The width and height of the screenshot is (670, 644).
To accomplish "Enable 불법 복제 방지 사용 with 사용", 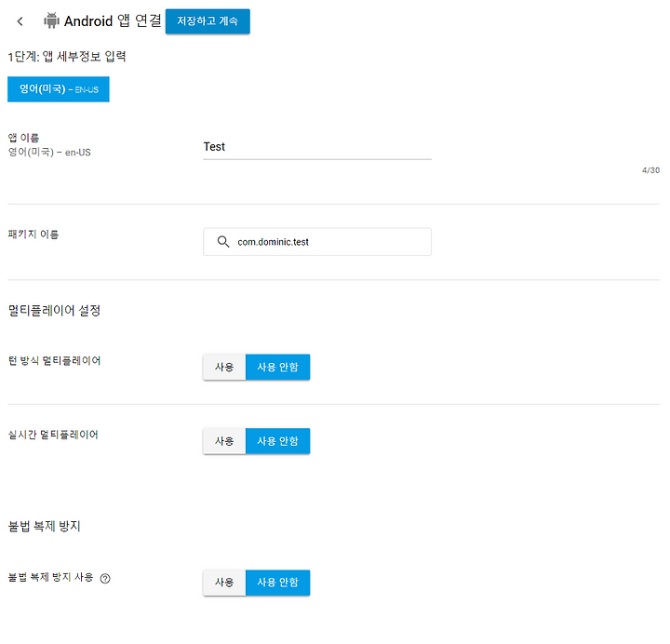I will point(224,582).
